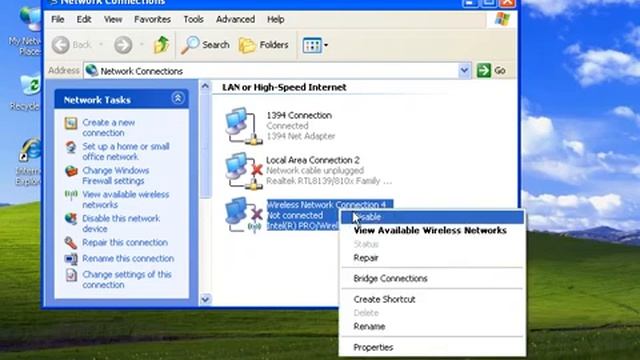Click the Local Area Connection 2 name
Image resolution: width=640 pixels, height=360 pixels.
click(x=313, y=160)
